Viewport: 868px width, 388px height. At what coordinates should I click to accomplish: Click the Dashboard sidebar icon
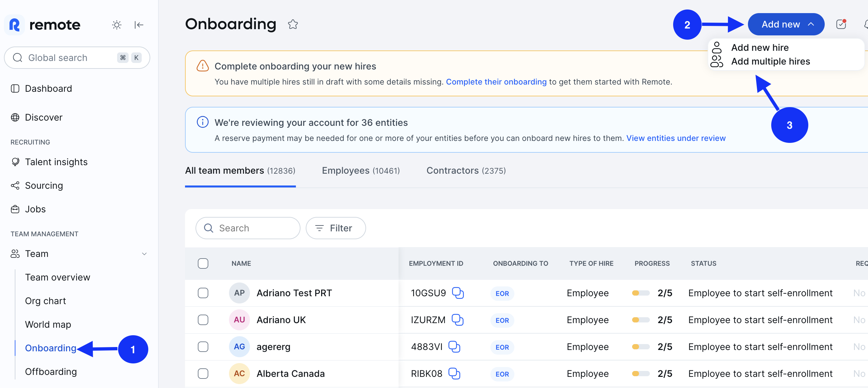(x=15, y=88)
